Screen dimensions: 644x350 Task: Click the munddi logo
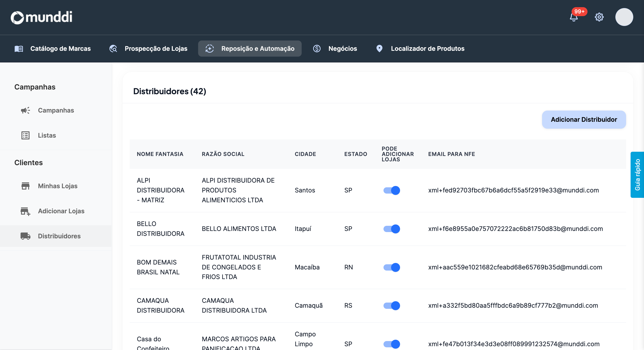(42, 17)
